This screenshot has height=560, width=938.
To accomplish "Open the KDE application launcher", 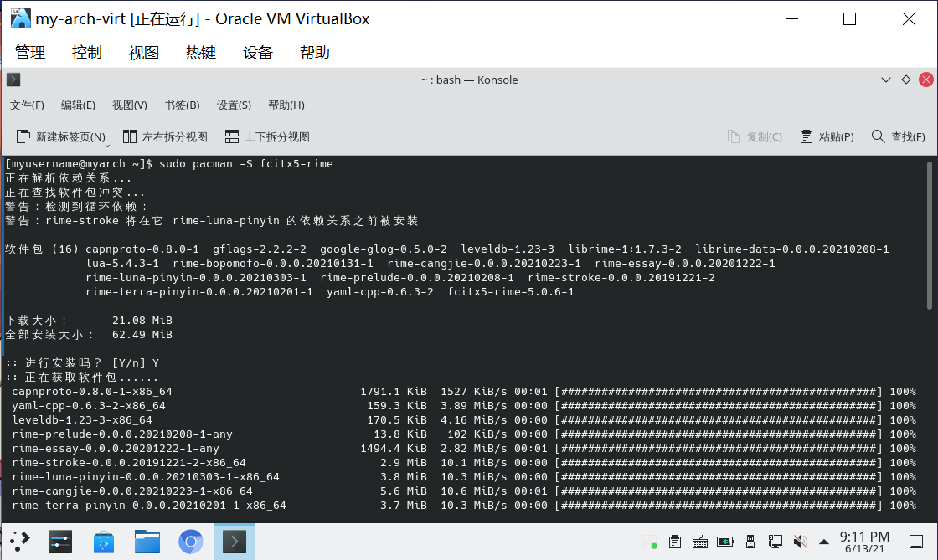I will click(20, 542).
